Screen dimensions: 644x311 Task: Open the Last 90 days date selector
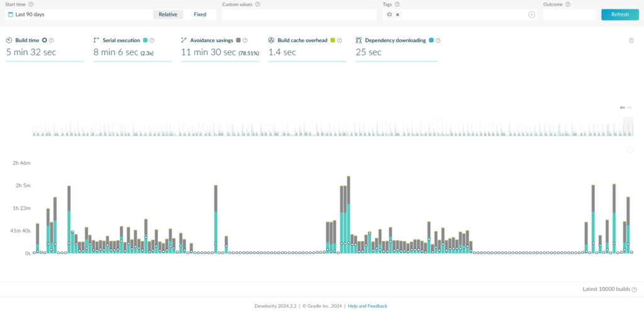[x=78, y=14]
